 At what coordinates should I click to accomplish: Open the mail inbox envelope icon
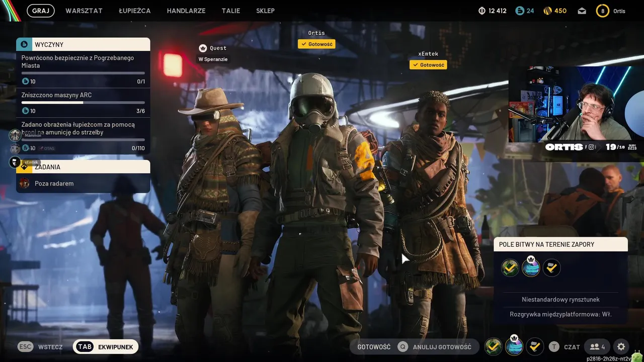[x=582, y=11]
